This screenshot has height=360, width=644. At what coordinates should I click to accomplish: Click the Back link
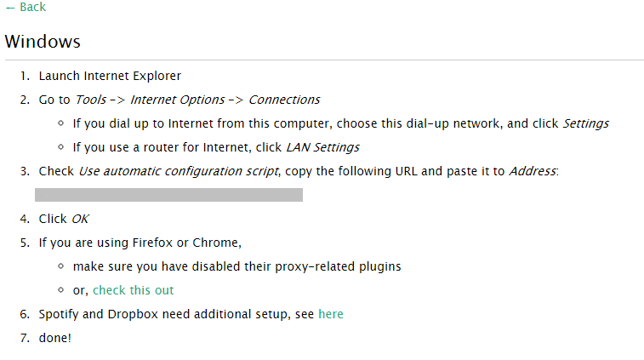(x=26, y=8)
